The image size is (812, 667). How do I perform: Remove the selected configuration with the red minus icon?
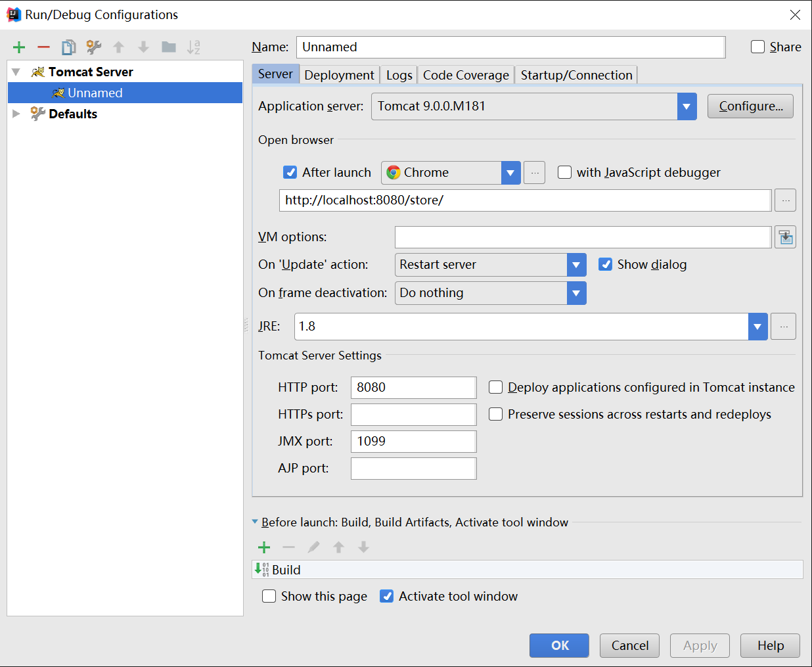click(x=43, y=47)
